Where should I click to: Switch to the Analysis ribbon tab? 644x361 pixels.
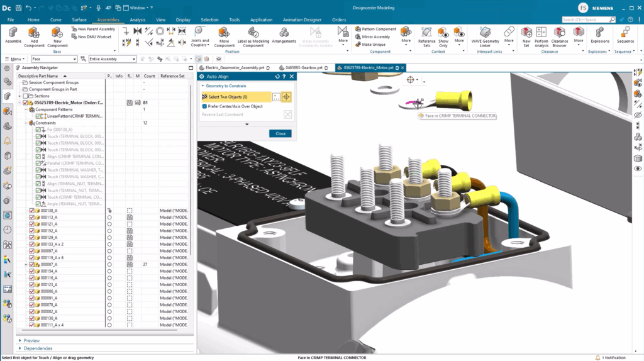137,19
